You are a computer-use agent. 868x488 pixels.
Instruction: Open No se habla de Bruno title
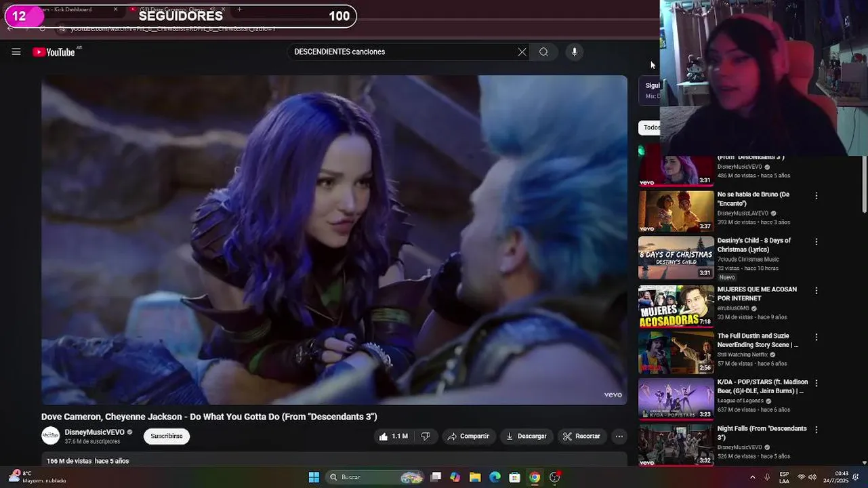coord(753,199)
